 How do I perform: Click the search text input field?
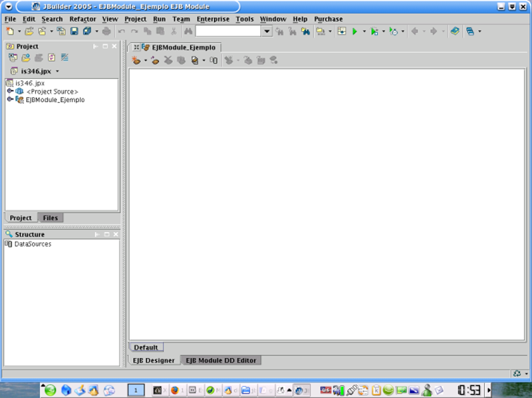click(228, 31)
